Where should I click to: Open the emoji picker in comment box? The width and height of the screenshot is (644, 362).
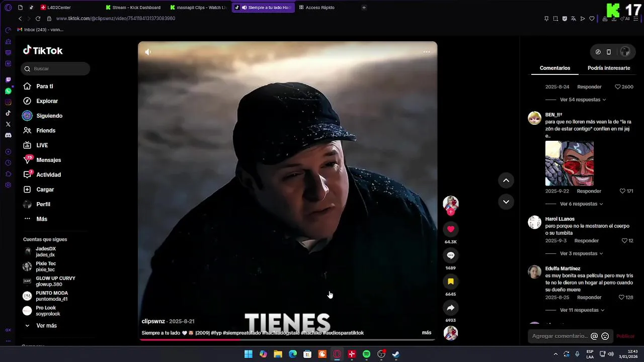click(x=605, y=336)
